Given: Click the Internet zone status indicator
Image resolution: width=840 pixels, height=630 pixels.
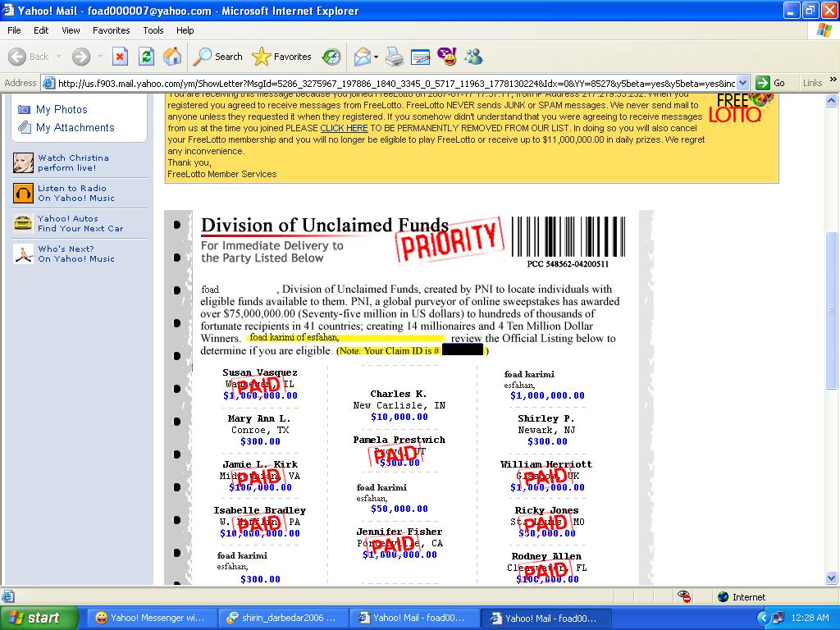Looking at the screenshot, I should pos(742,597).
